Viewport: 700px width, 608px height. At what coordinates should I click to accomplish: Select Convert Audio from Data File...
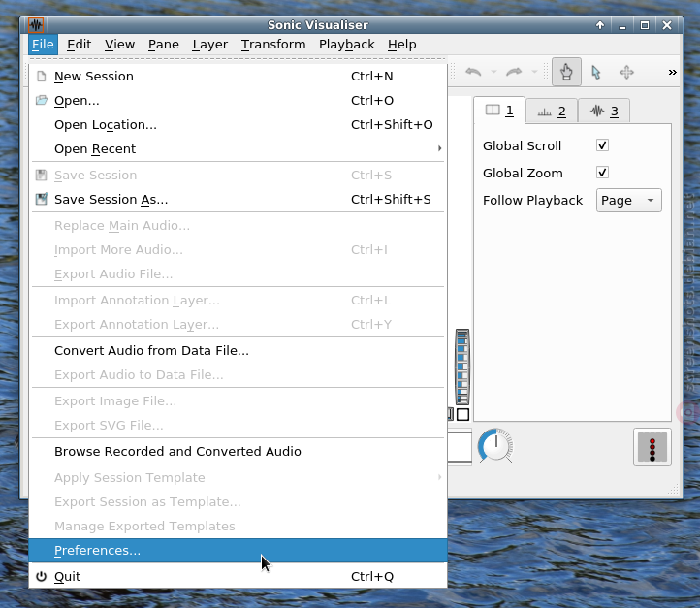coord(238,350)
